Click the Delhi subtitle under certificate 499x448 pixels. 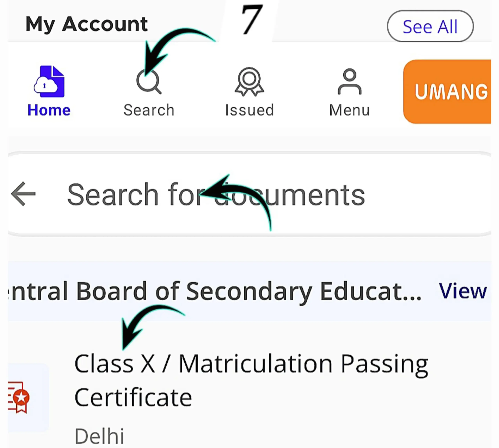99,436
